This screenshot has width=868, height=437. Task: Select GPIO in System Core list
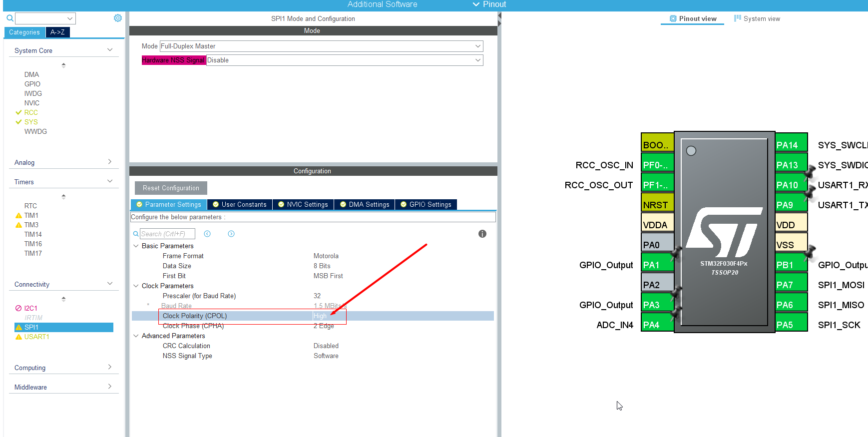pos(32,84)
